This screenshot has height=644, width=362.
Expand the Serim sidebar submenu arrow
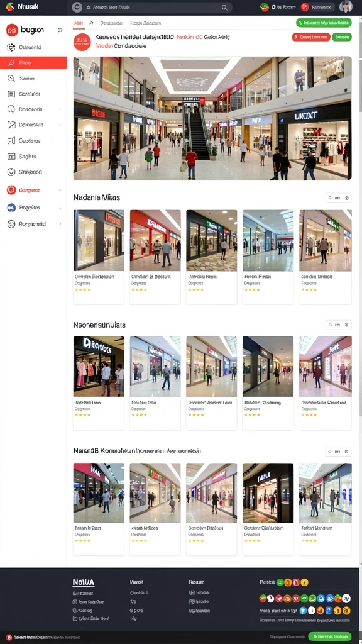[x=60, y=79]
